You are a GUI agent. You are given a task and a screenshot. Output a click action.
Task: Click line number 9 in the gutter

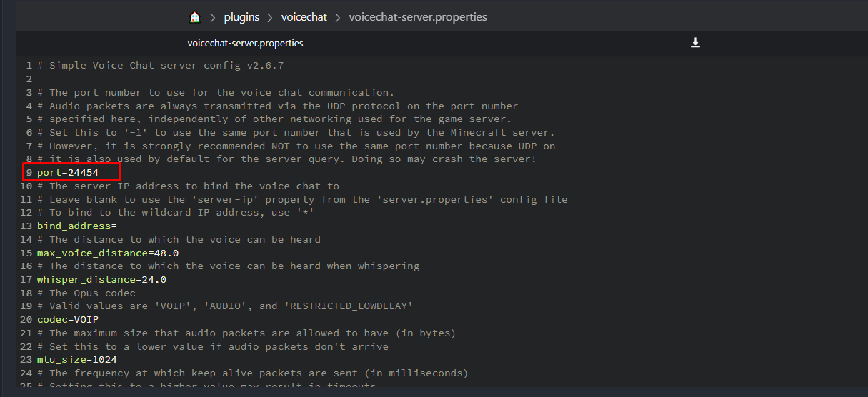click(x=29, y=173)
